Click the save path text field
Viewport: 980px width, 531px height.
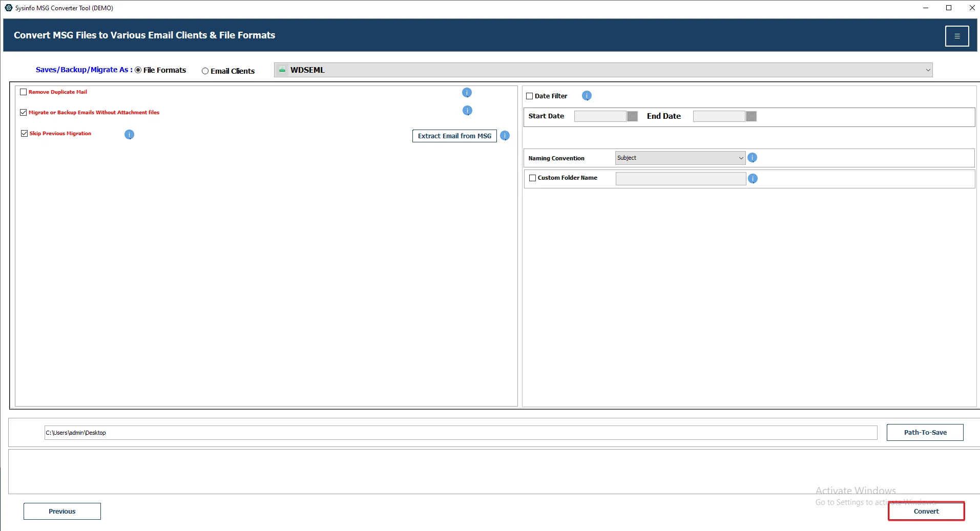[x=460, y=433]
